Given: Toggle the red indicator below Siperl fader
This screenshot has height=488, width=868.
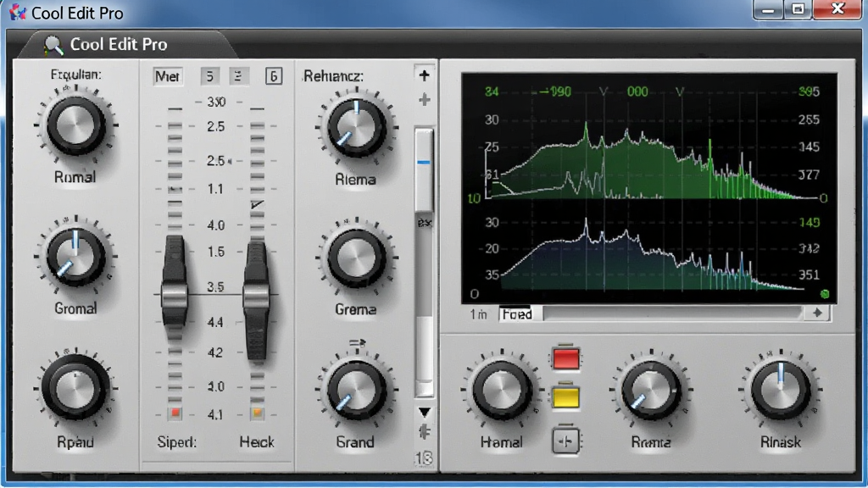Looking at the screenshot, I should coord(175,413).
